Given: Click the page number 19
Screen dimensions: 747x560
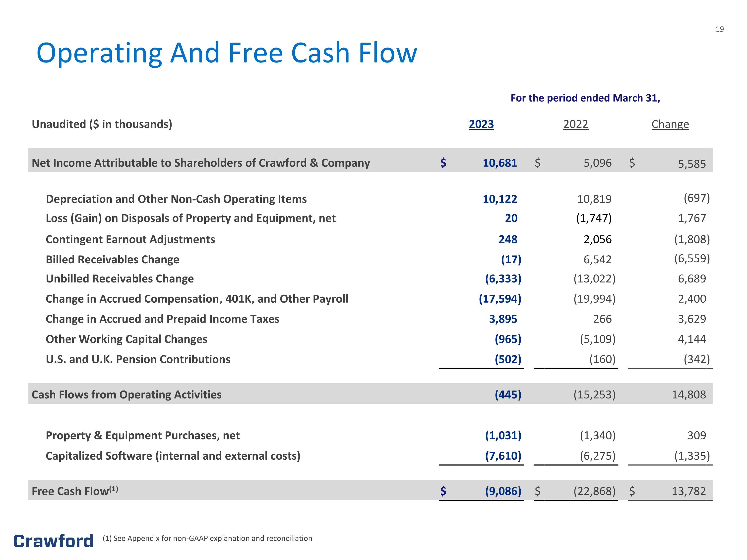Looking at the screenshot, I should point(720,29).
